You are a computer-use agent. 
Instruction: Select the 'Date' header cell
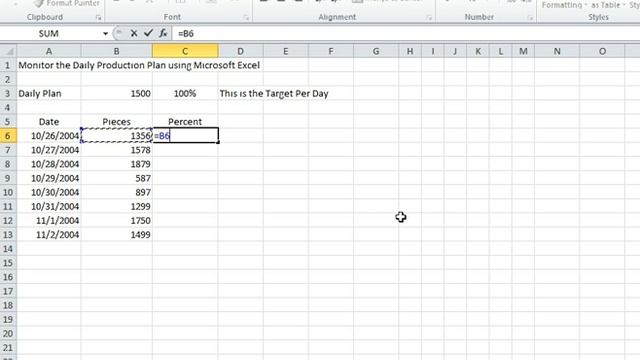pos(49,122)
